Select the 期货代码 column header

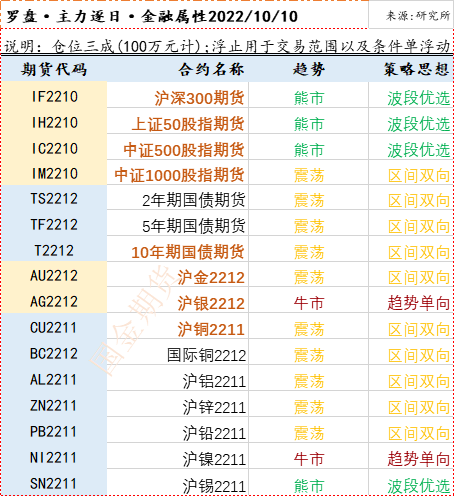click(x=54, y=70)
